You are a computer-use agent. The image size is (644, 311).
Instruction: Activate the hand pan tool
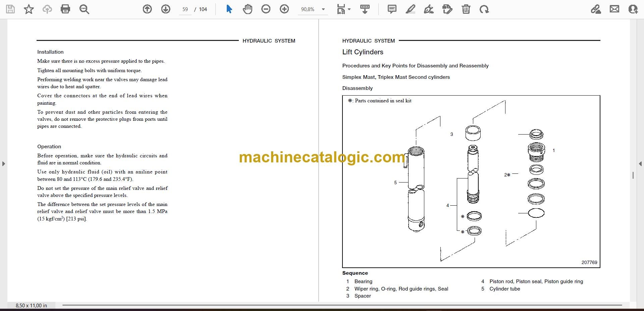click(x=248, y=9)
